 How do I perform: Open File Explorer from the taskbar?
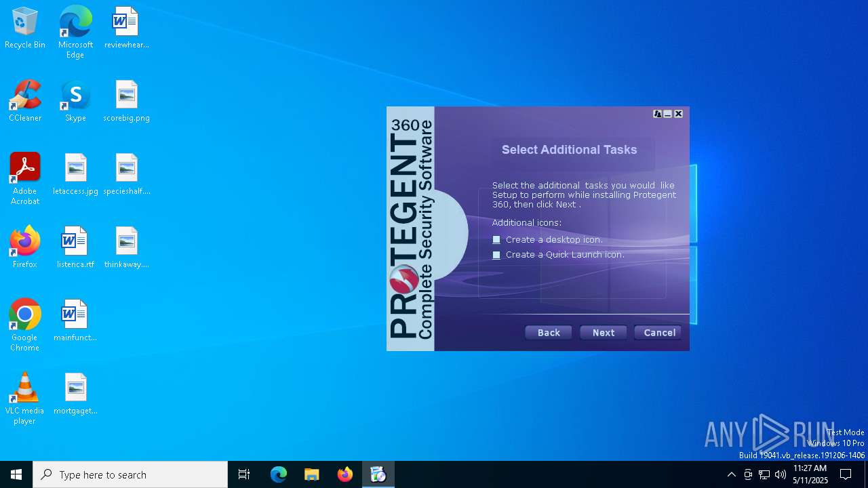(x=312, y=474)
